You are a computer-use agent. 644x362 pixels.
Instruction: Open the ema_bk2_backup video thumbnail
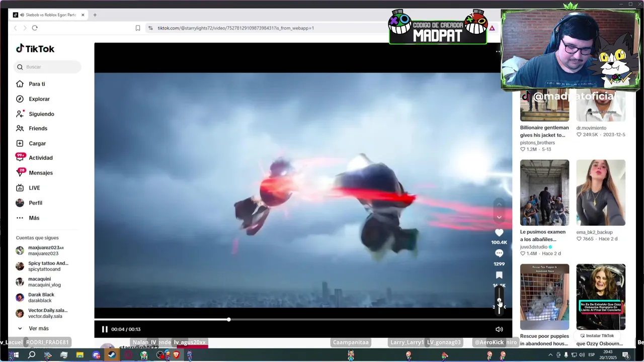click(x=601, y=193)
